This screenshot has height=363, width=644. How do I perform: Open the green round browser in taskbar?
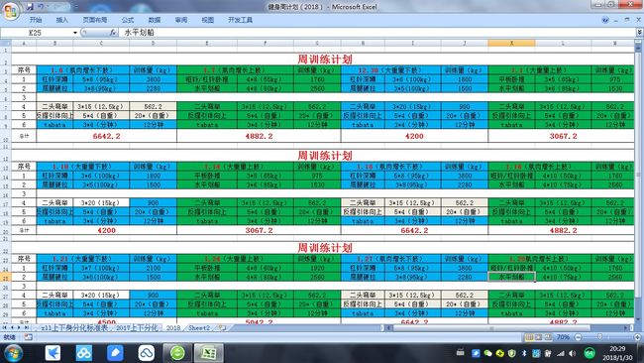pos(177,353)
